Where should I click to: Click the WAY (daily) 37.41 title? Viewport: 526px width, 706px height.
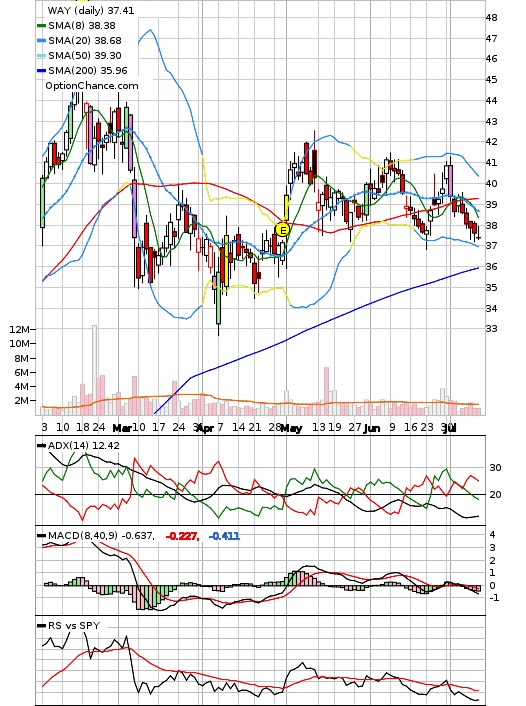tap(91, 10)
